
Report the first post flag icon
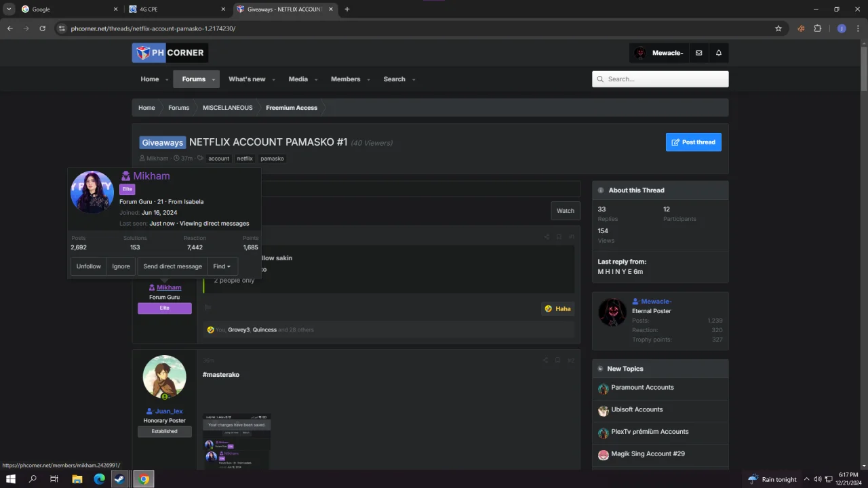(208, 308)
